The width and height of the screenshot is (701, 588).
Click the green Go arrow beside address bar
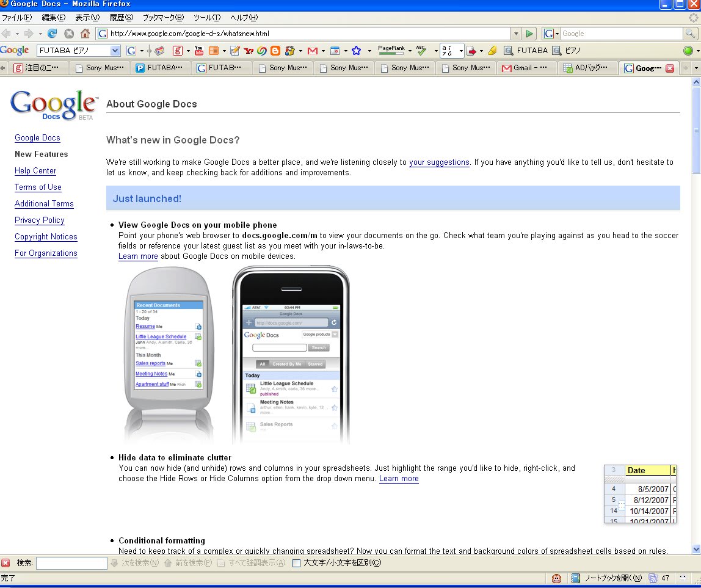coord(530,34)
